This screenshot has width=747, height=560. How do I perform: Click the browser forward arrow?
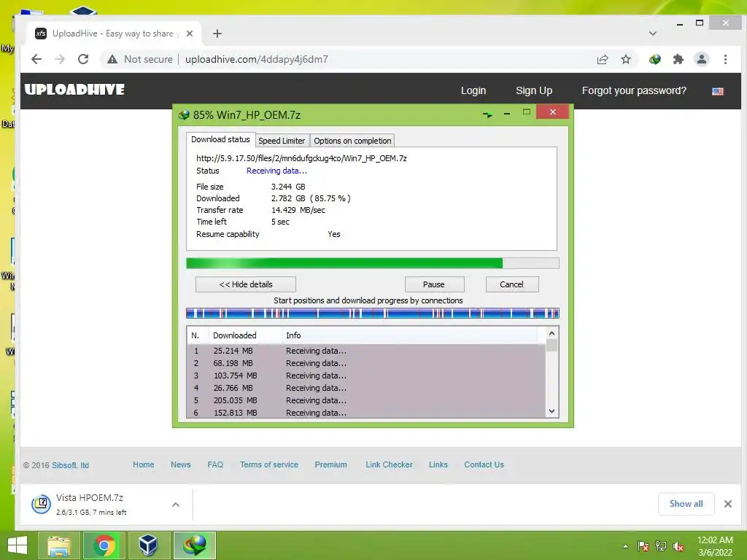click(60, 59)
